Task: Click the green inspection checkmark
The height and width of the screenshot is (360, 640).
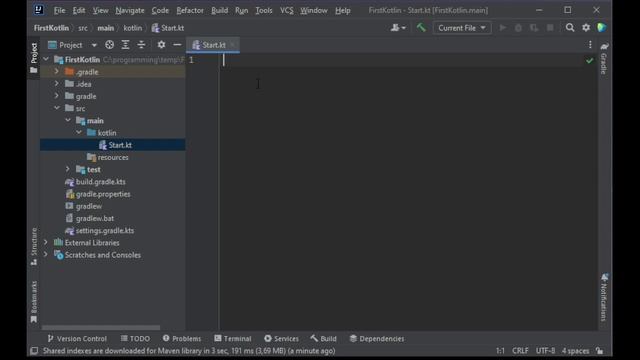Action: point(589,61)
